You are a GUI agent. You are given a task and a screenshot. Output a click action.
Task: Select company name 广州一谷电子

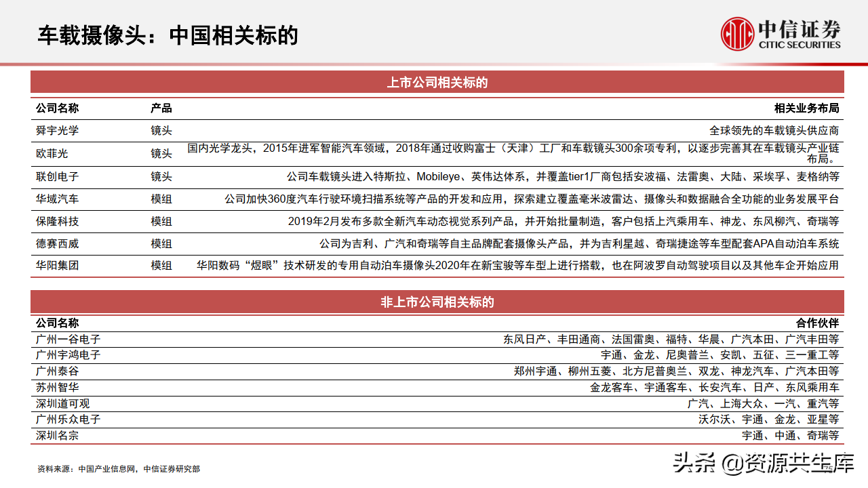pos(68,339)
